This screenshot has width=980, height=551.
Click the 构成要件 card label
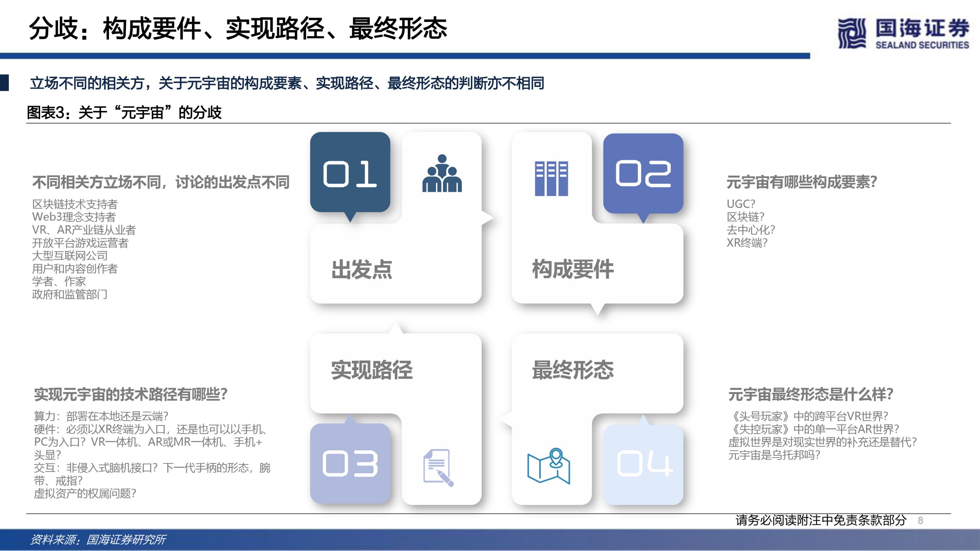573,269
